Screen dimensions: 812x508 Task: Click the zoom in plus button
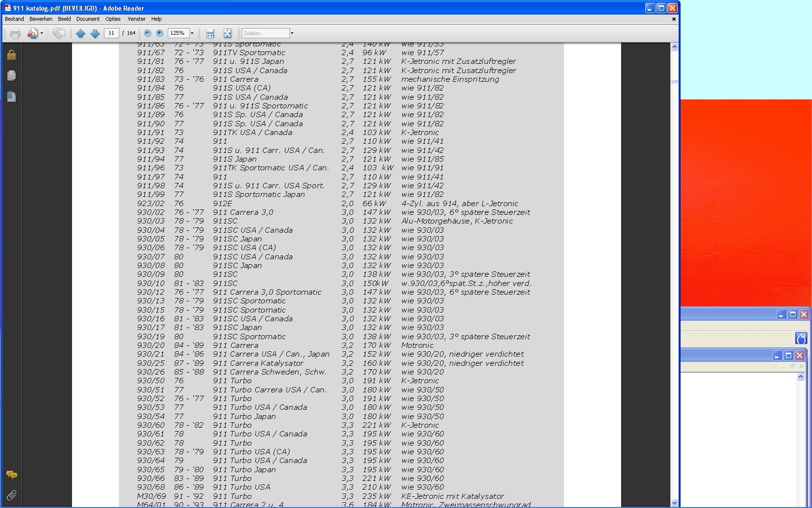click(x=159, y=33)
